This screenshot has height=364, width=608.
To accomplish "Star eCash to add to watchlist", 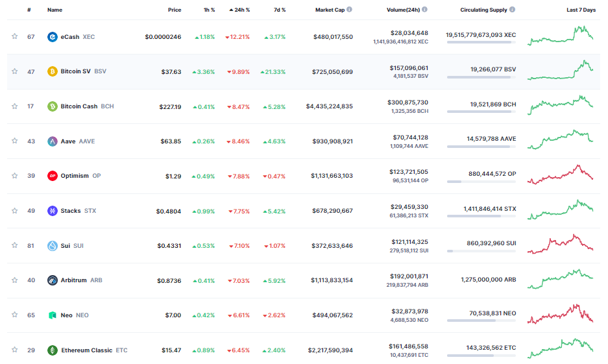I will pyautogui.click(x=14, y=37).
